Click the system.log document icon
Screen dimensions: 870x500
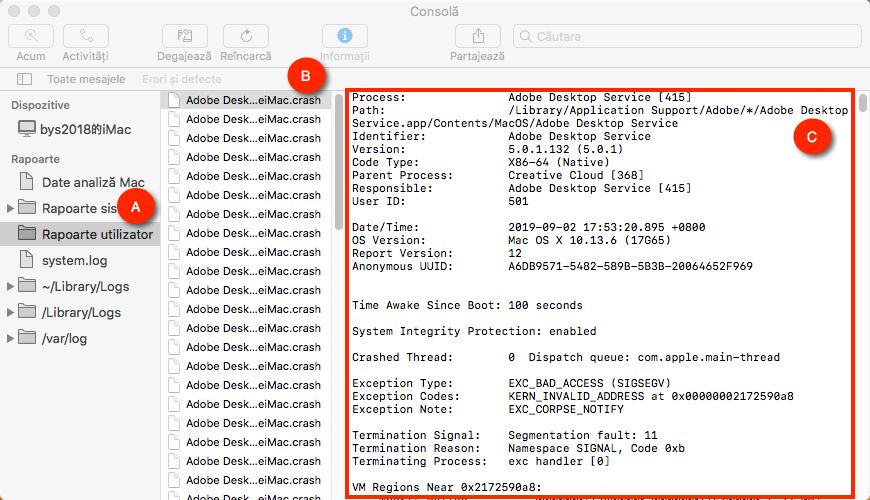tap(26, 260)
